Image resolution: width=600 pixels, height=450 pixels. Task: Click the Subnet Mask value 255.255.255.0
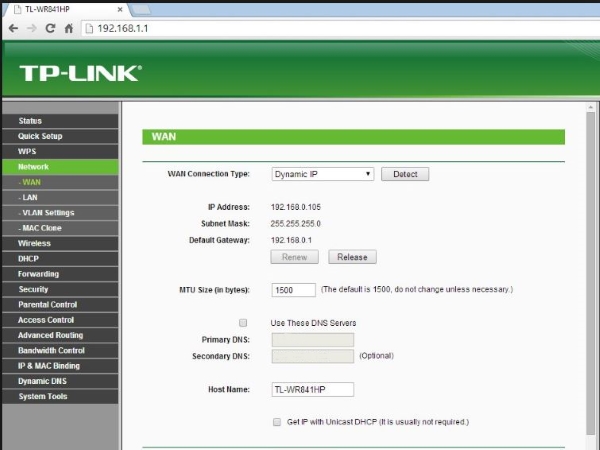pos(295,224)
